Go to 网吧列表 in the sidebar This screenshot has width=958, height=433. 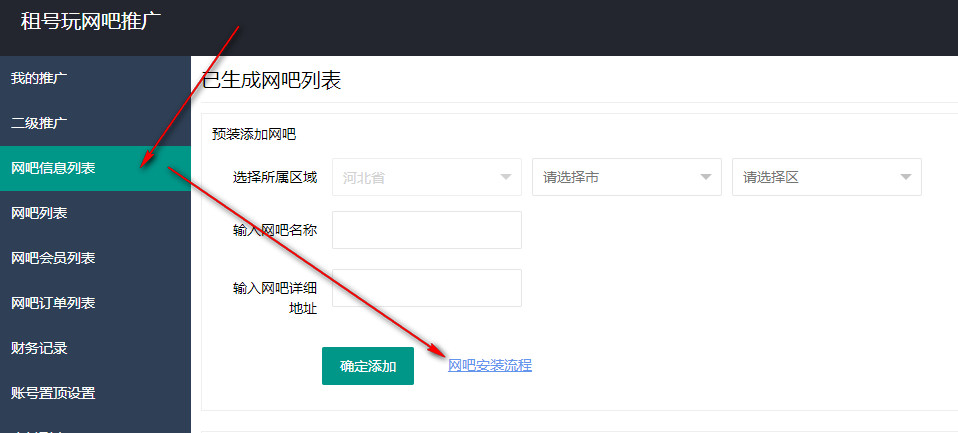(95, 214)
